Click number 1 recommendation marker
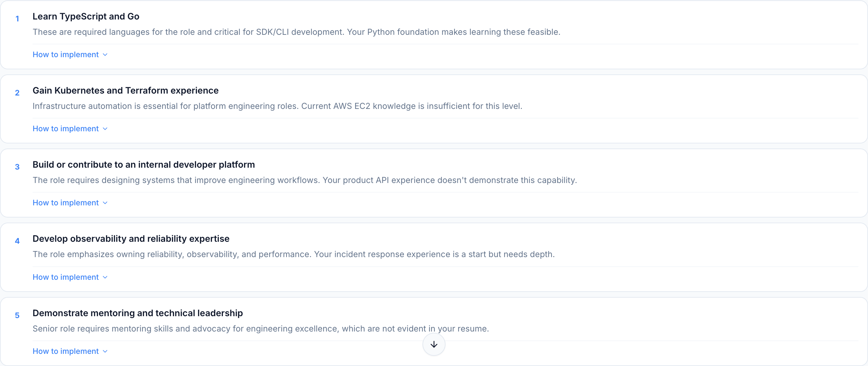 coord(17,19)
